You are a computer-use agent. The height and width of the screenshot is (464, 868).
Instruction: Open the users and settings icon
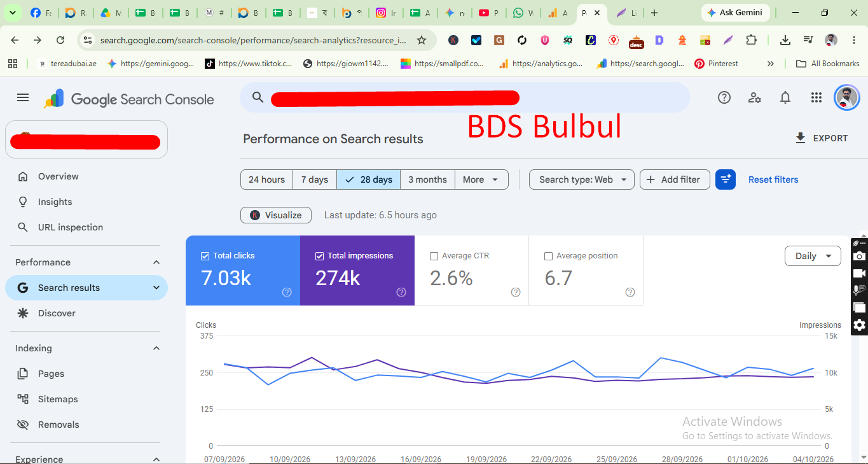(755, 97)
